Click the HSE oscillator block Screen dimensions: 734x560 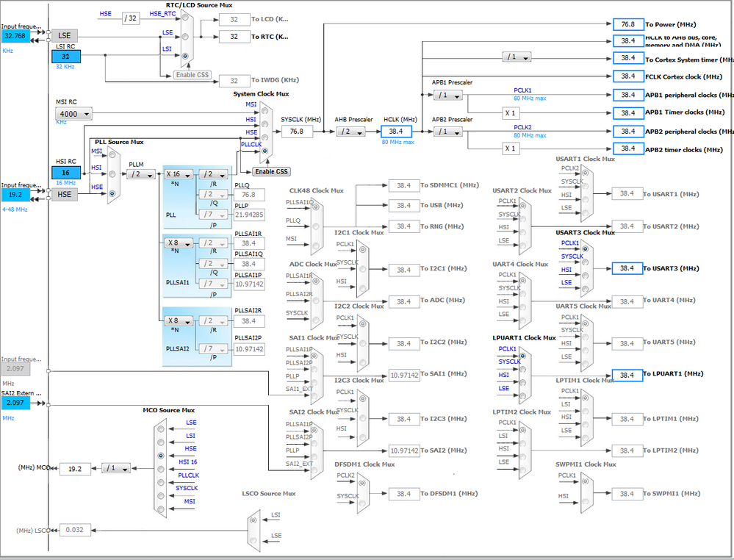point(65,194)
